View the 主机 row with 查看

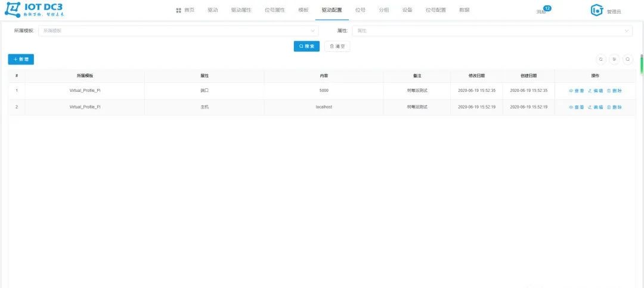tap(576, 107)
